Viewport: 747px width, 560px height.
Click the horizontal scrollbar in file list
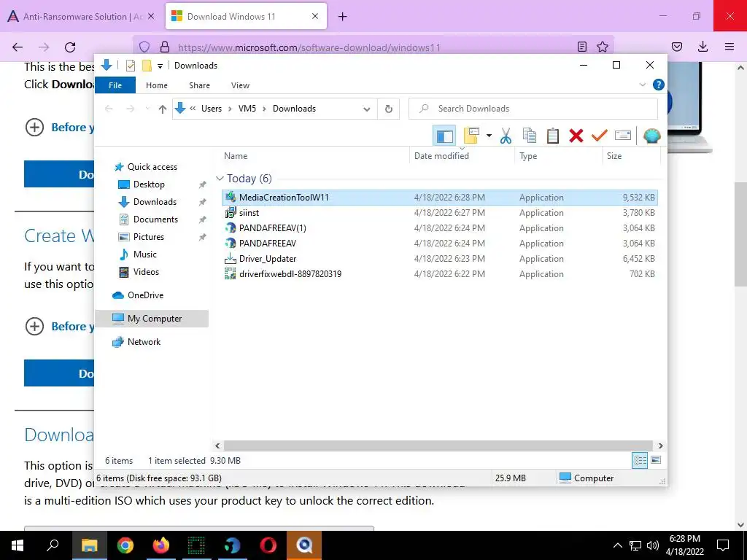click(x=438, y=446)
